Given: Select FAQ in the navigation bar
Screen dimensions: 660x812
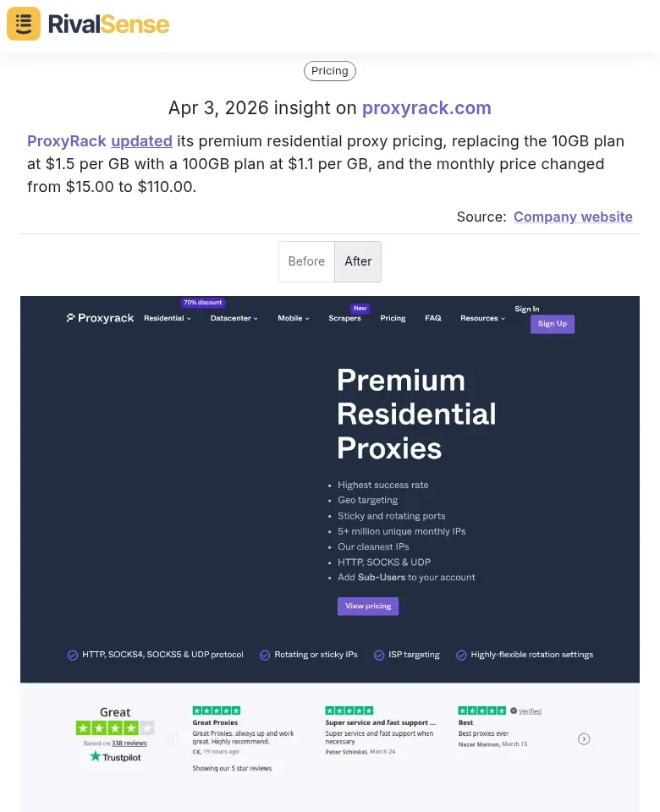Looking at the screenshot, I should [432, 318].
